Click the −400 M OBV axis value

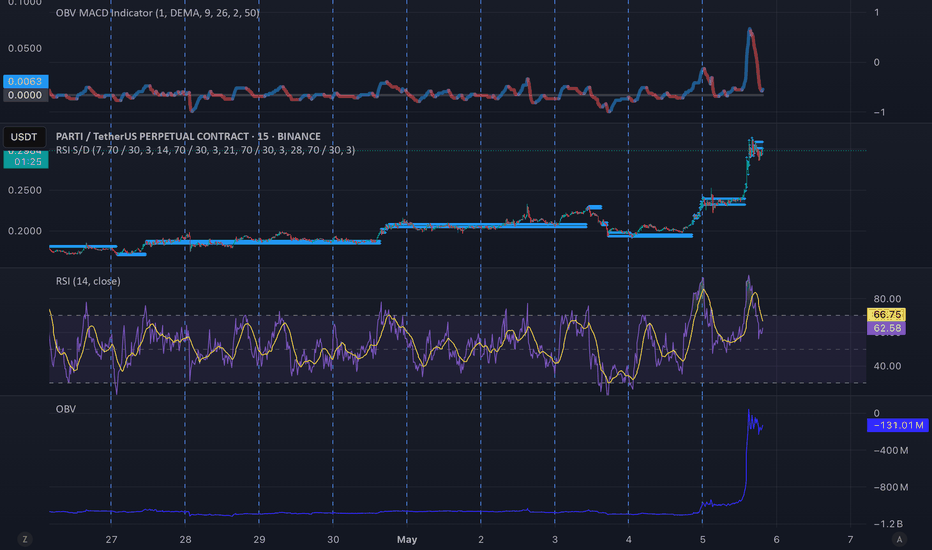tap(890, 450)
